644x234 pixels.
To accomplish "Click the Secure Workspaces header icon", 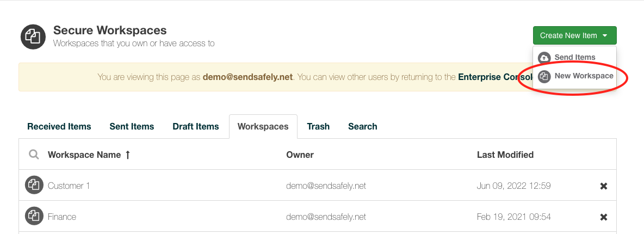I will [x=33, y=36].
